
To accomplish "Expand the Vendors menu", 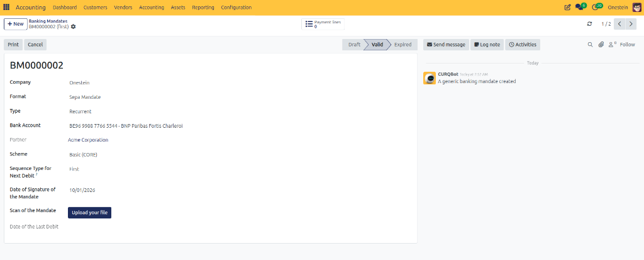I will point(123,8).
